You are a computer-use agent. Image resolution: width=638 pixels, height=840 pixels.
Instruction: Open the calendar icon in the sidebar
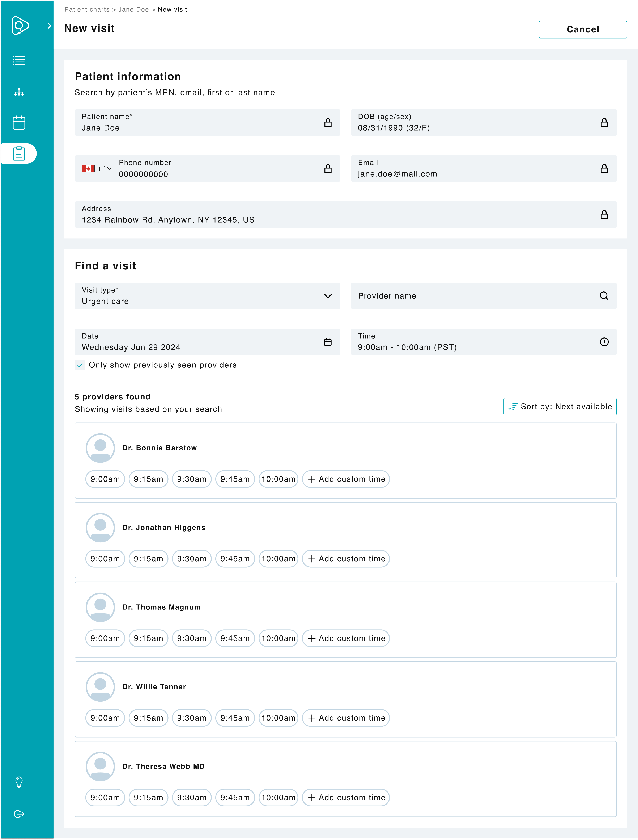point(19,122)
